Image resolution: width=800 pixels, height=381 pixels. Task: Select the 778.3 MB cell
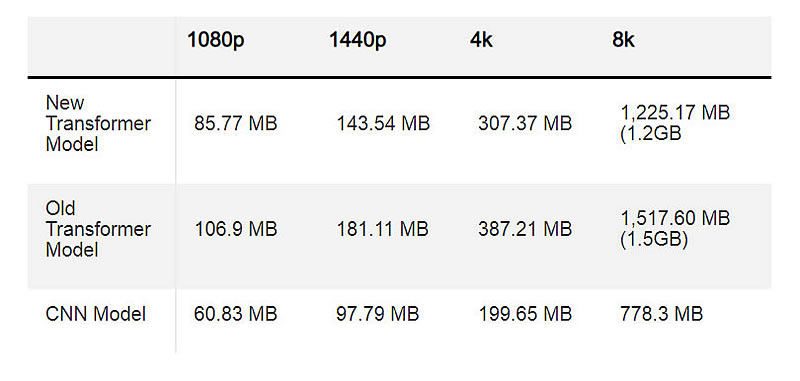(x=661, y=314)
